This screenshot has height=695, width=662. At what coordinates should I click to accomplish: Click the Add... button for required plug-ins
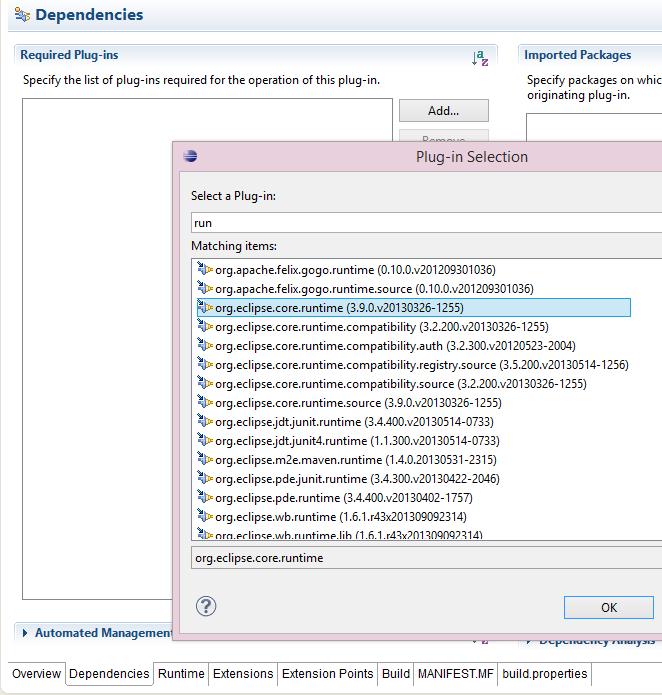(444, 110)
